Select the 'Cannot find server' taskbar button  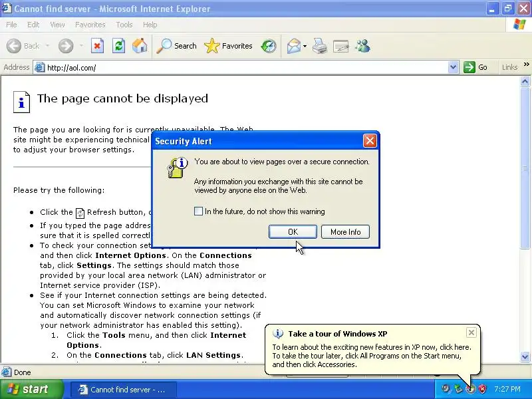click(x=124, y=390)
